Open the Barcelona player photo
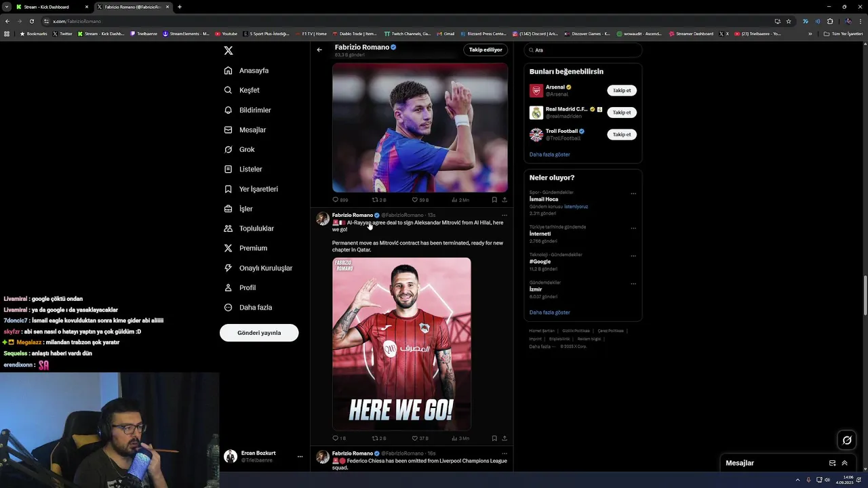This screenshot has height=488, width=868. pyautogui.click(x=420, y=127)
